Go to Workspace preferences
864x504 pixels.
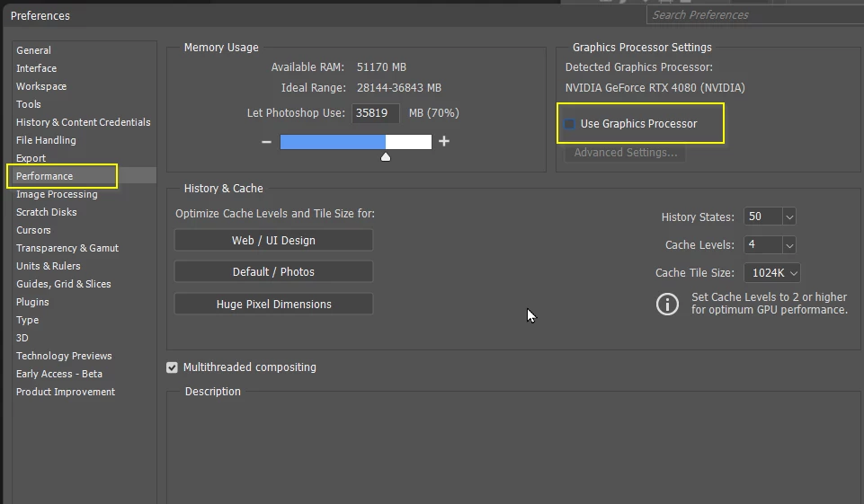click(x=41, y=86)
